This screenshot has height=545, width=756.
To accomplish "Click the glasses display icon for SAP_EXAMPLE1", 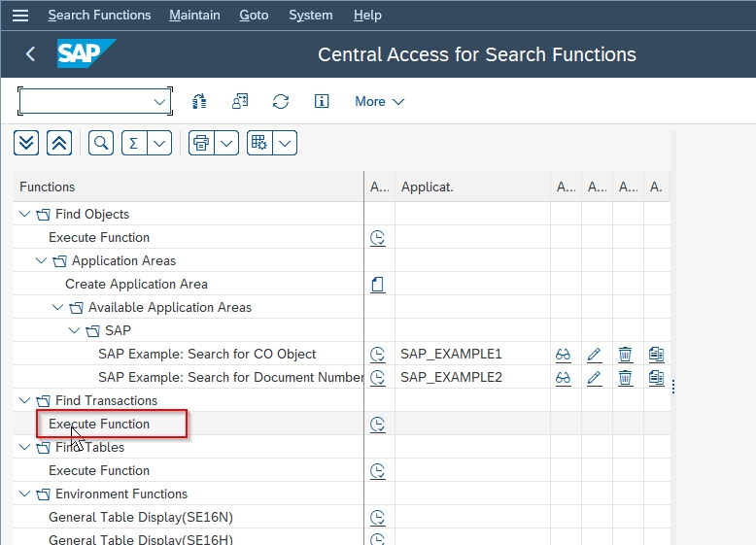I will coord(564,354).
